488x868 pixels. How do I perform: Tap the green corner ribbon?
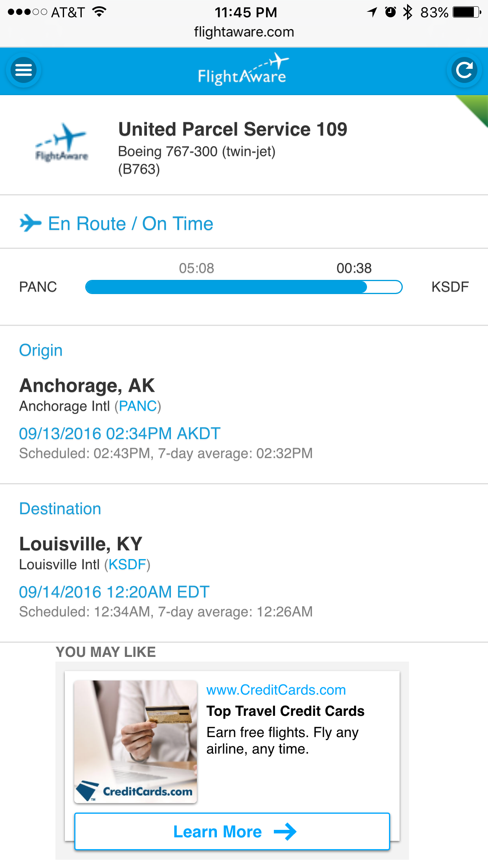point(474,109)
